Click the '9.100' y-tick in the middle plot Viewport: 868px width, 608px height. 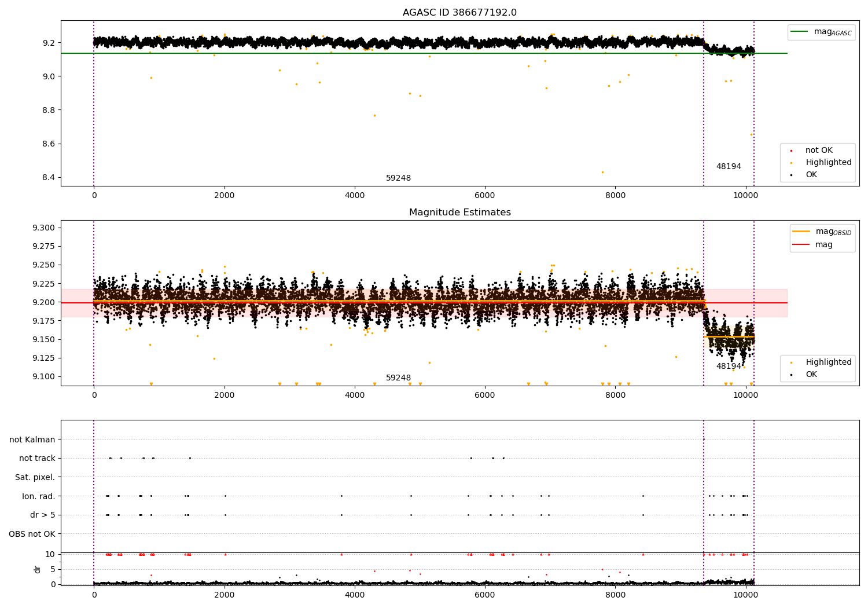[x=44, y=377]
